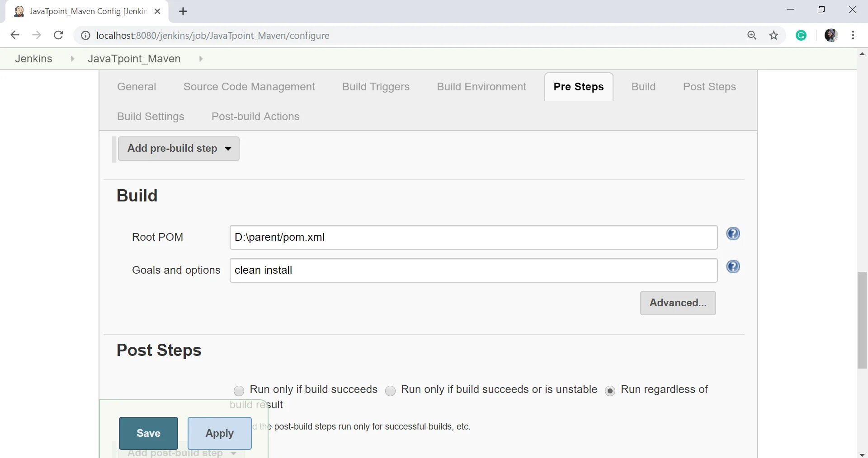Screen dimensions: 868x458
Task: Open the Chrome profile avatar
Action: [x=831, y=35]
